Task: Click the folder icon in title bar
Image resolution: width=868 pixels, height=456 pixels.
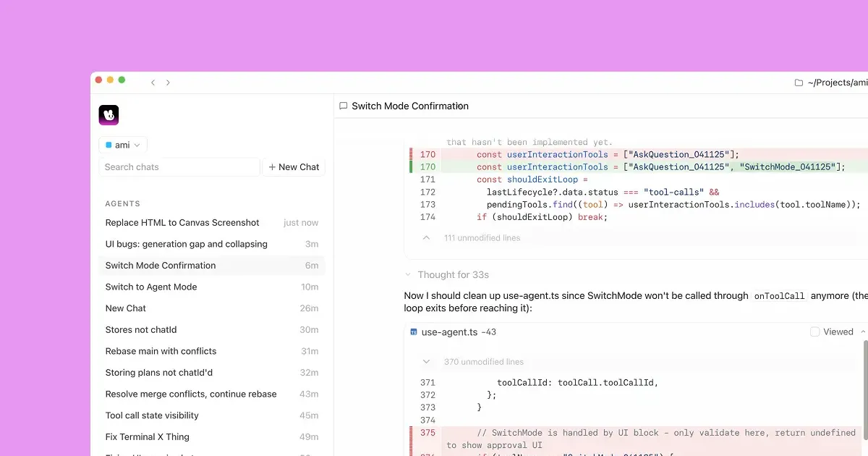Action: tap(799, 83)
